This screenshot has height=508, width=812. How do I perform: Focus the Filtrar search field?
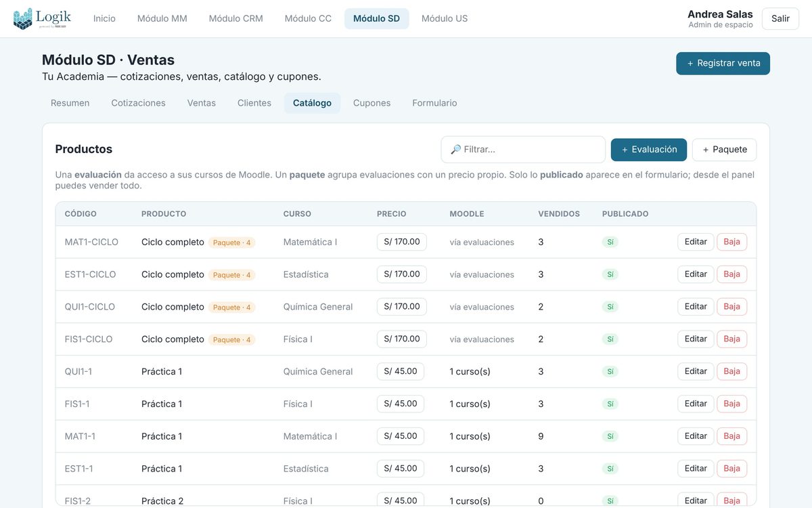tap(523, 150)
